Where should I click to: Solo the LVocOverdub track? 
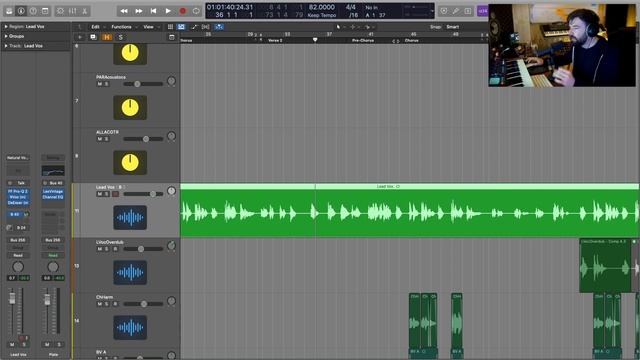[x=106, y=249]
